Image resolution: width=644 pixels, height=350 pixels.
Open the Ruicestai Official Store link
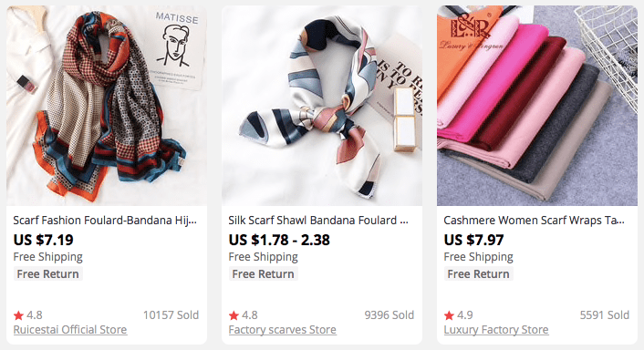(70, 329)
